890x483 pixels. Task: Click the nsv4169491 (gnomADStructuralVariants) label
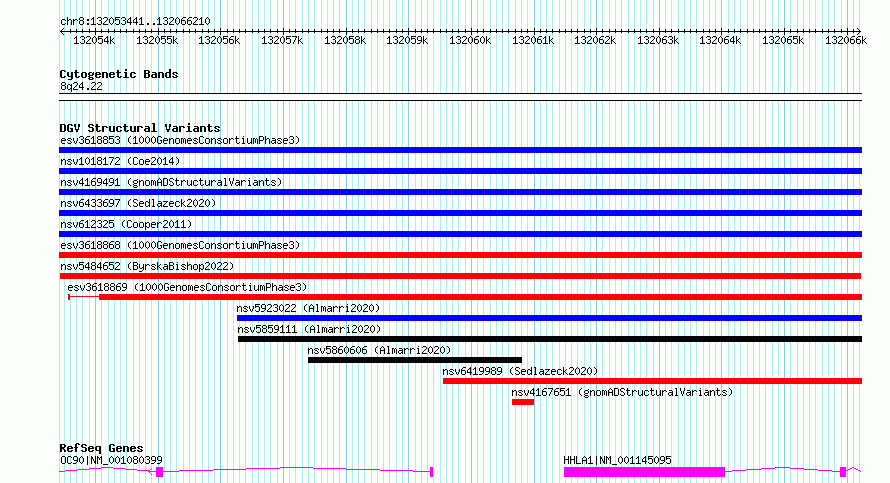tap(171, 182)
